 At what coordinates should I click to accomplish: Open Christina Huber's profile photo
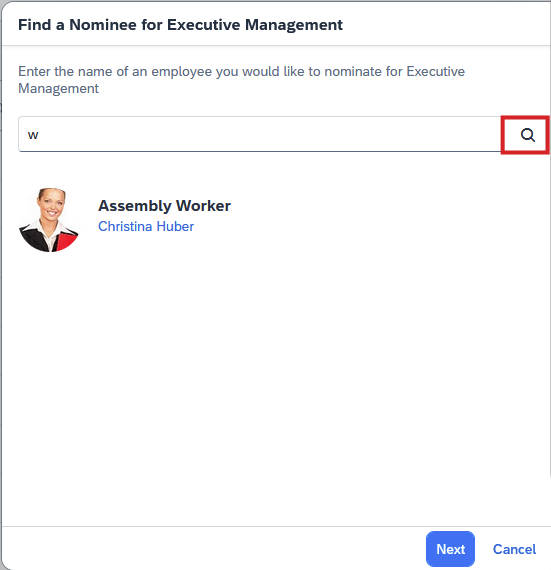[49, 220]
